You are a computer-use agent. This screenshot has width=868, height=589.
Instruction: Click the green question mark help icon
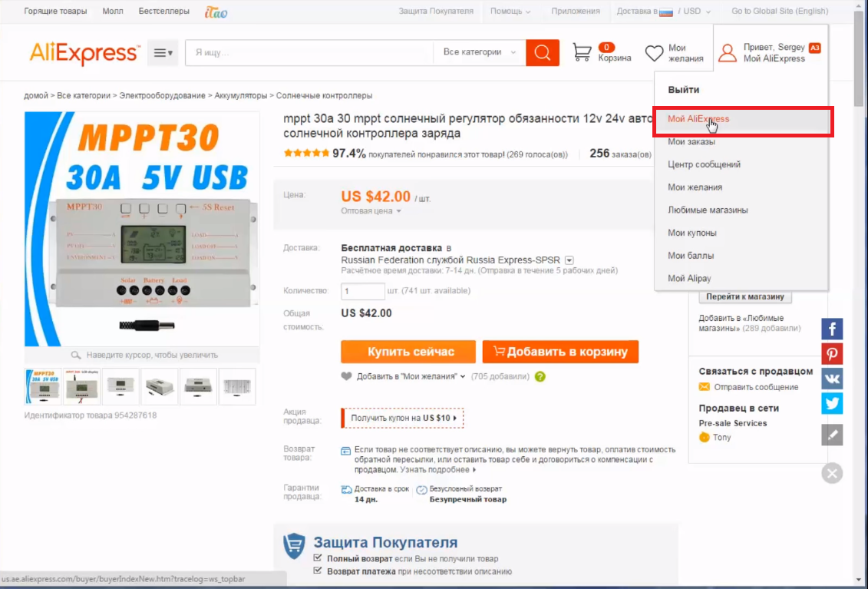(x=540, y=377)
